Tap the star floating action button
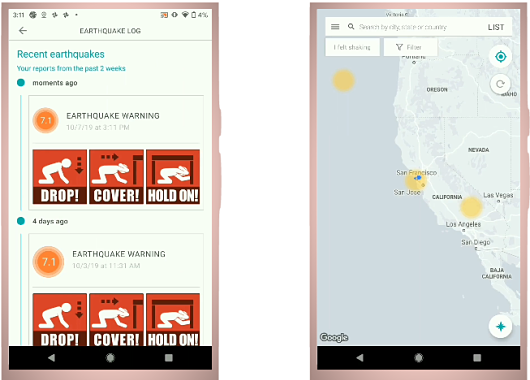Screen dimensions: 530x380 (501, 327)
